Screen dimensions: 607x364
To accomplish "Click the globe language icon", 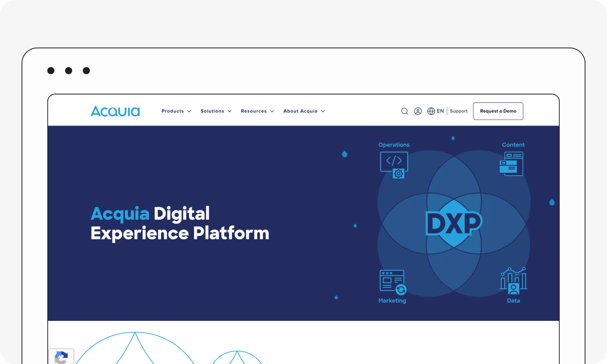I will point(431,111).
